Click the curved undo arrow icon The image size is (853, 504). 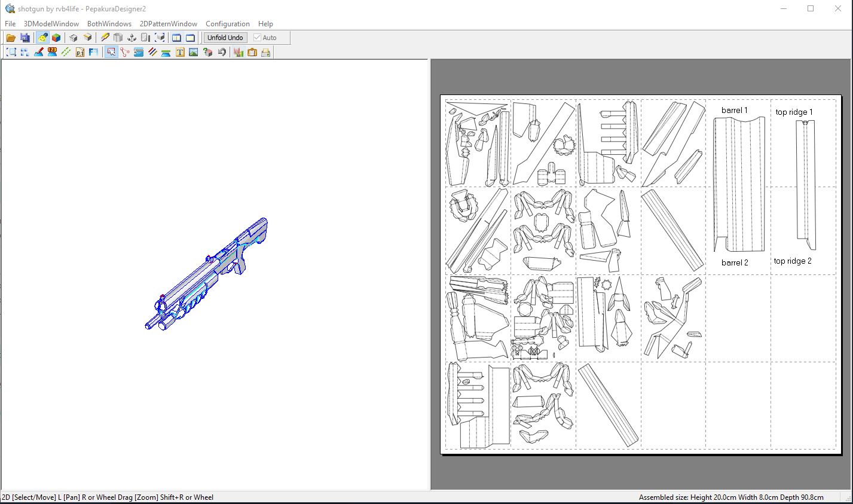click(x=221, y=53)
